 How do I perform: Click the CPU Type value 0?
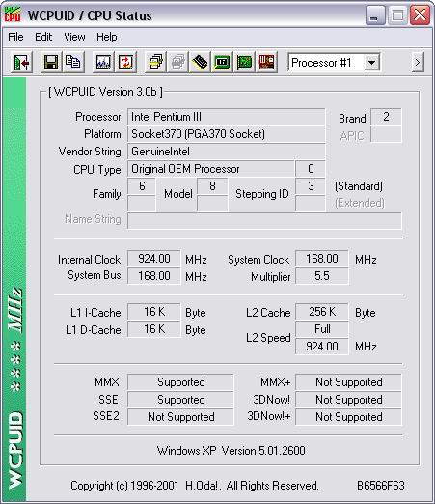coord(311,169)
